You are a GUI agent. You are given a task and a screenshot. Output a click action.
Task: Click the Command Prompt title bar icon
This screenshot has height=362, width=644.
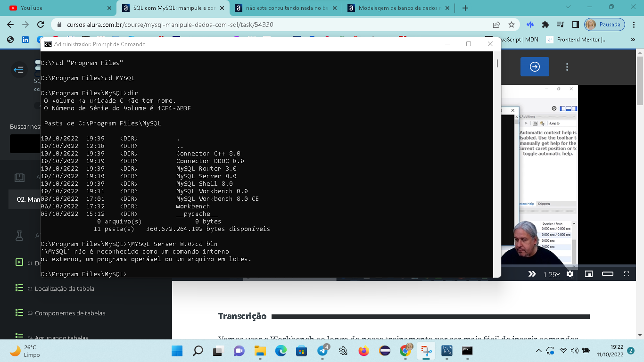[48, 44]
